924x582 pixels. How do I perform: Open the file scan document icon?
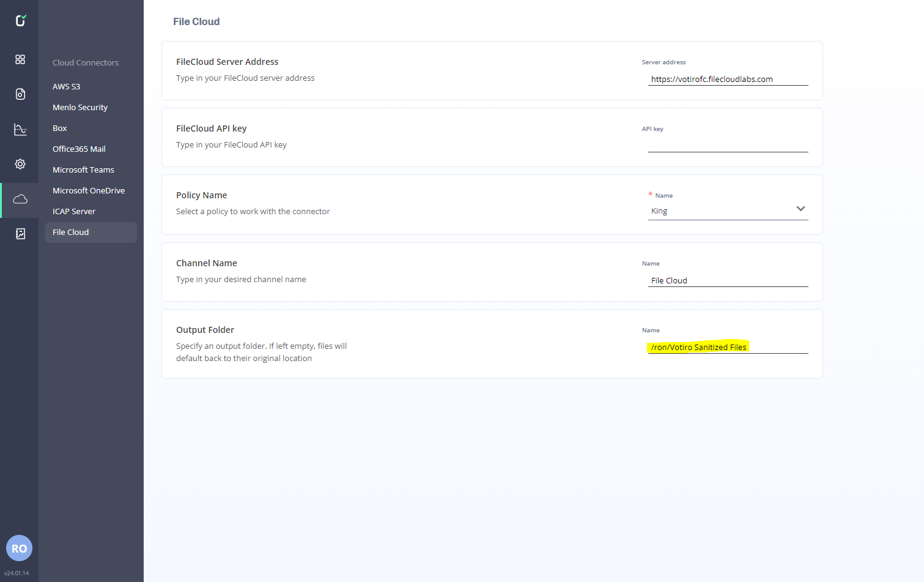(20, 94)
